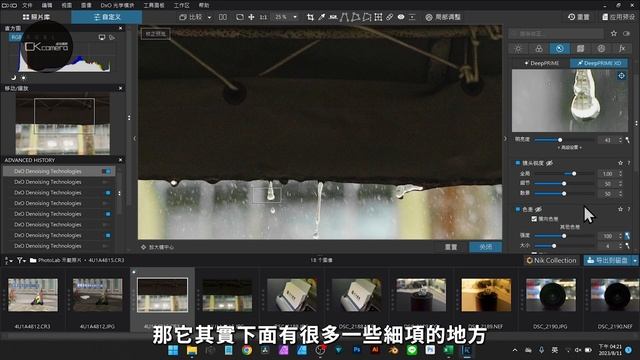Click the sort icon in filmstrip bar
This screenshot has height=360, width=640.
pos(8,260)
